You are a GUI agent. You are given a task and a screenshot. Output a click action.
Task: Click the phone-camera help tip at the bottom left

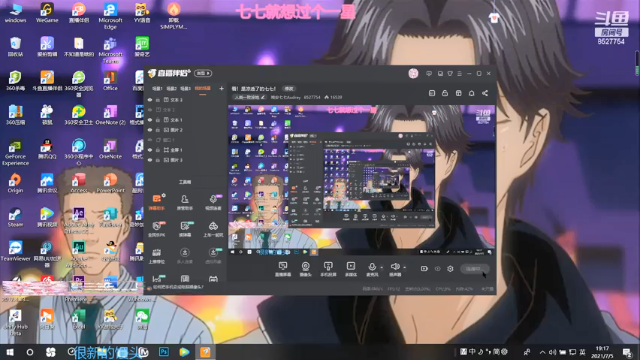pyautogui.click(x=176, y=287)
